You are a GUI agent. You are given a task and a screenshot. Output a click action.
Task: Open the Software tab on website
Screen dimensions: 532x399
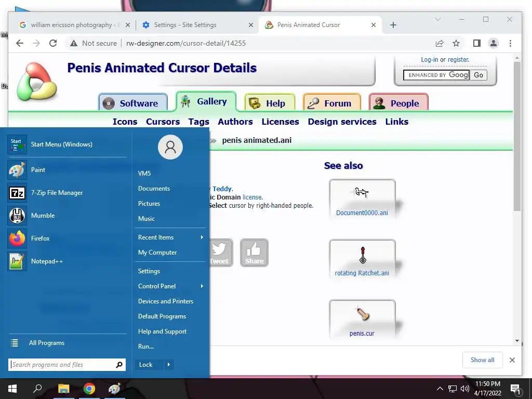[x=133, y=103]
